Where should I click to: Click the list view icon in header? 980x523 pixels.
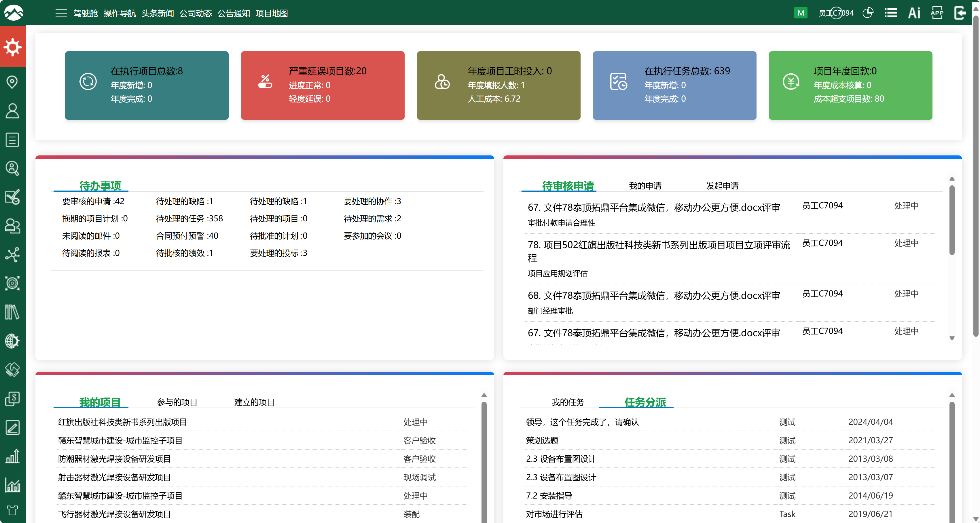point(891,13)
